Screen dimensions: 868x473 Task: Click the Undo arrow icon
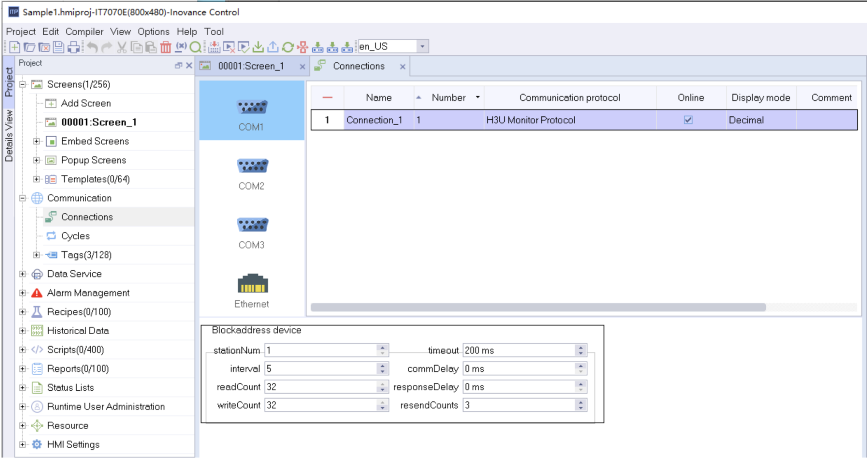[x=92, y=47]
